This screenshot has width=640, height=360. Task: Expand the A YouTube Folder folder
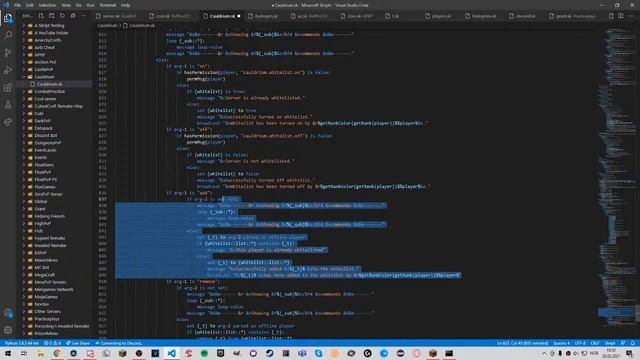tap(51, 33)
